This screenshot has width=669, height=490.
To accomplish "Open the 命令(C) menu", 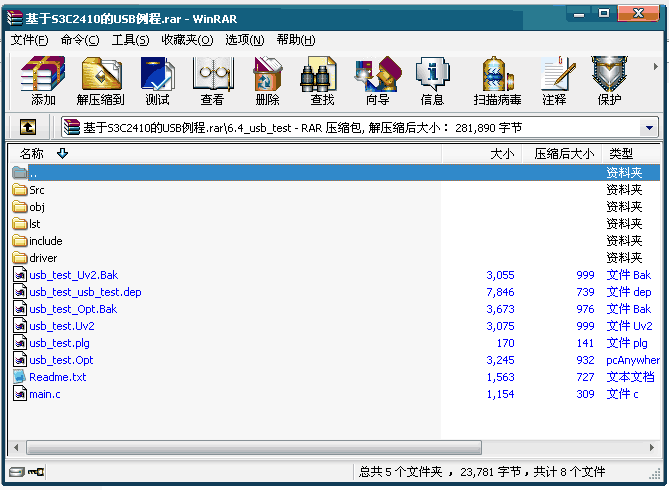I will pyautogui.click(x=80, y=40).
